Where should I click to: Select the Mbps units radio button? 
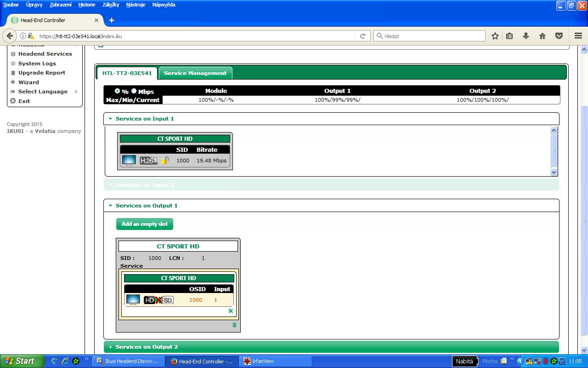(x=134, y=91)
